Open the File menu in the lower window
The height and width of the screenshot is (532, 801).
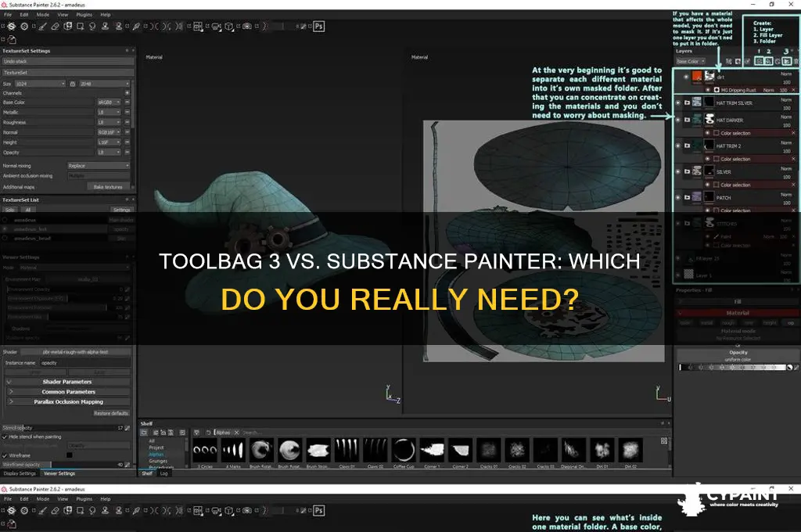tap(8, 499)
